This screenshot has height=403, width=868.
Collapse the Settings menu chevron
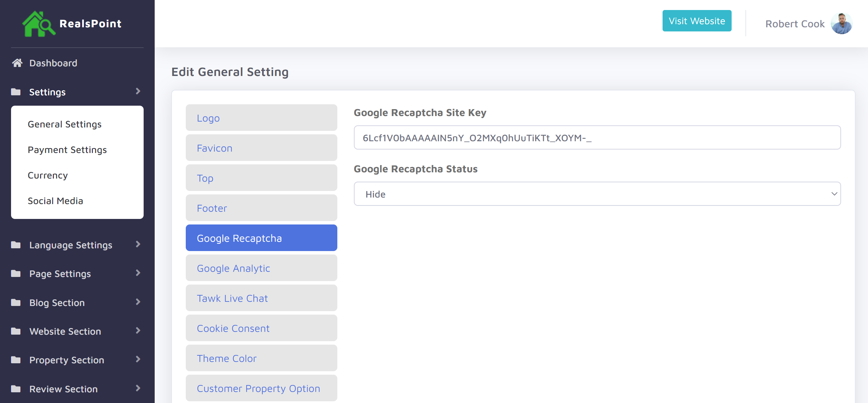coord(138,91)
